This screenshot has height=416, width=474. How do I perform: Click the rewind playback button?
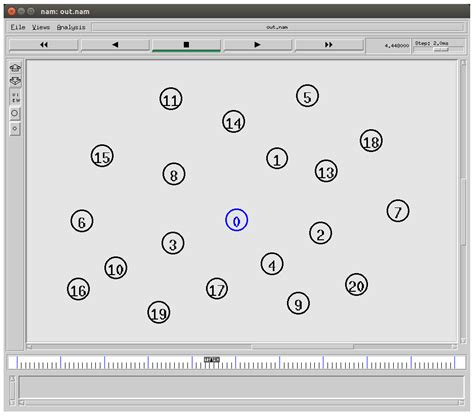(44, 45)
